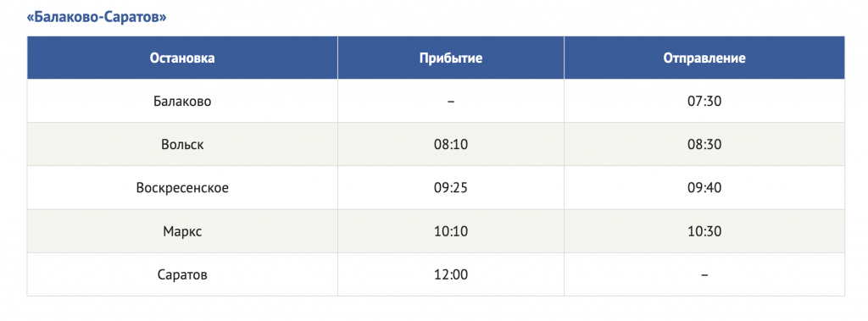
Task: Click the Маркс stop name
Action: 182,230
